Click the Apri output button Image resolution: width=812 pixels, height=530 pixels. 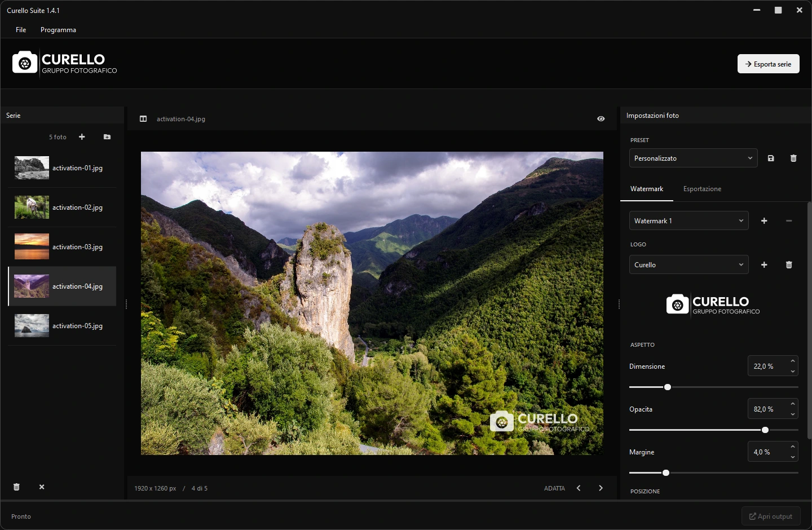coord(771,516)
